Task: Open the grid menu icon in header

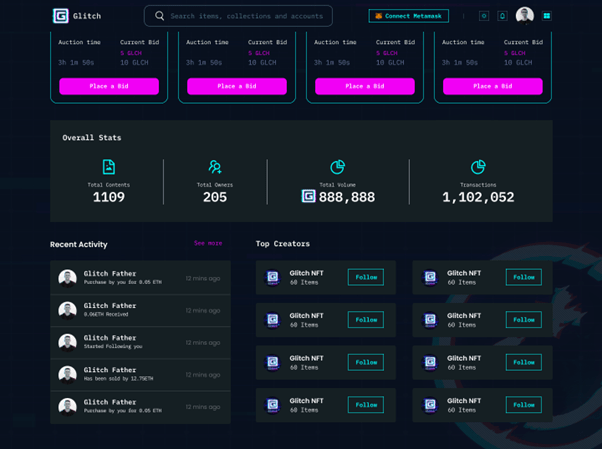Action: click(547, 16)
